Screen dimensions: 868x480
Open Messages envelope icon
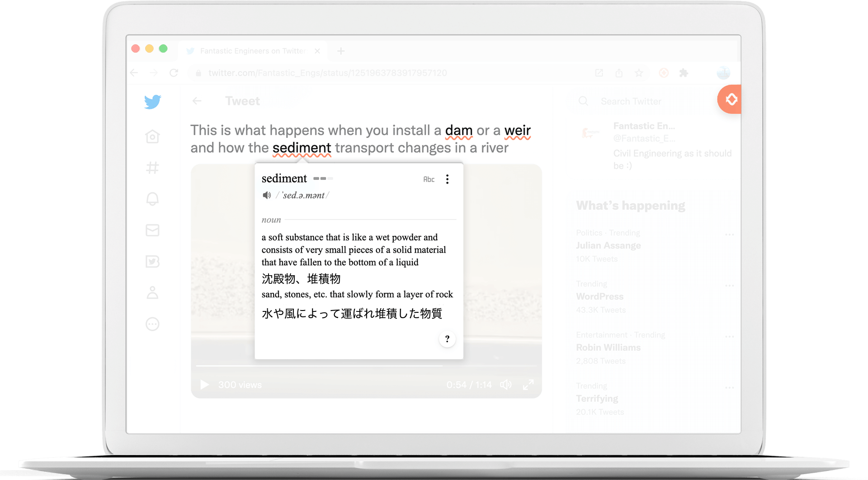(x=152, y=230)
